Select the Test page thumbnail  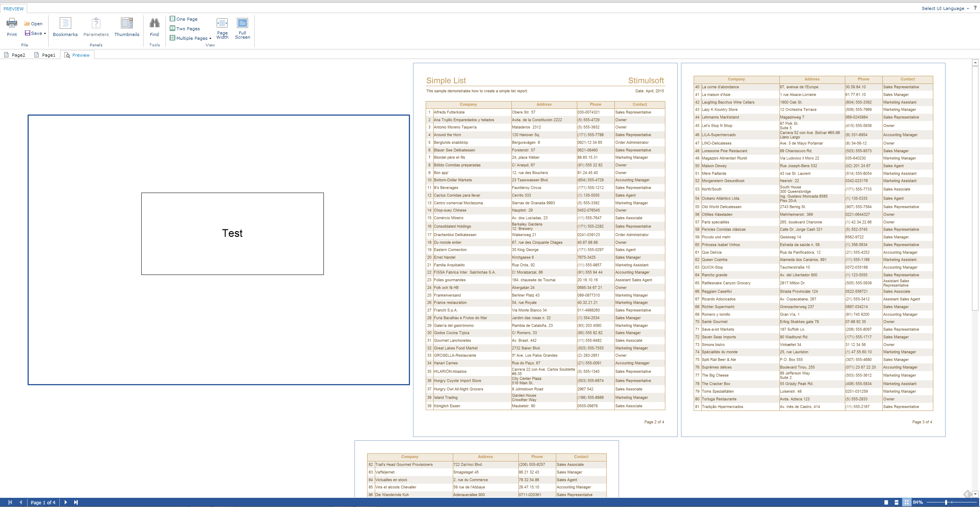coord(219,250)
